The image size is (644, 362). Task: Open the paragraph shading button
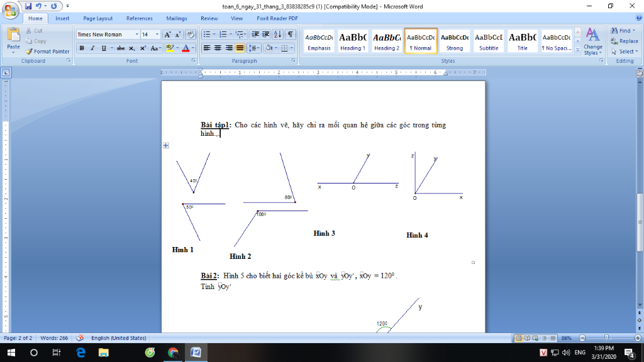pos(268,48)
